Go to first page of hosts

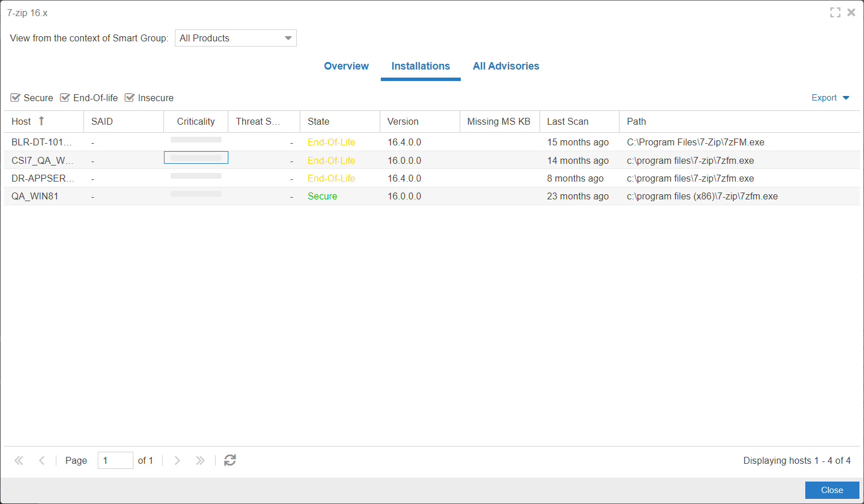tap(19, 460)
